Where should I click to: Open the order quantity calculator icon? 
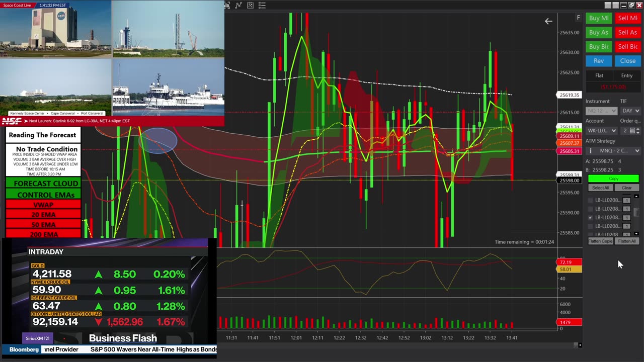tap(632, 130)
